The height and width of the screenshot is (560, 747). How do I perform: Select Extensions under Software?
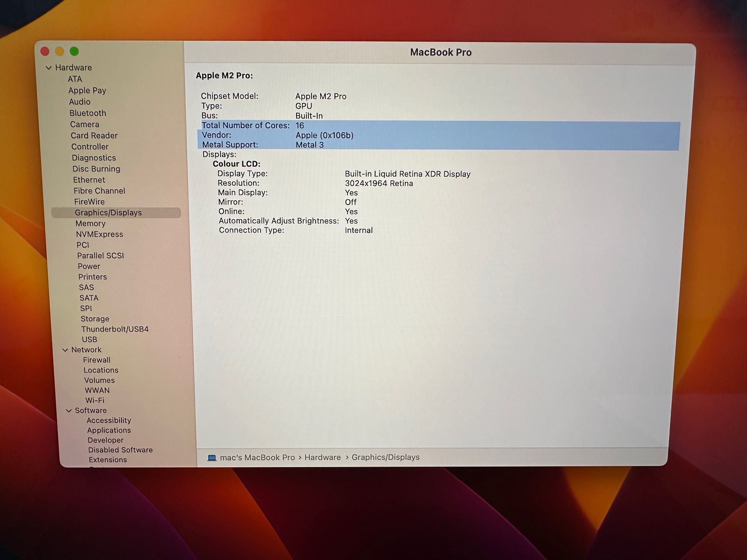pos(108,460)
